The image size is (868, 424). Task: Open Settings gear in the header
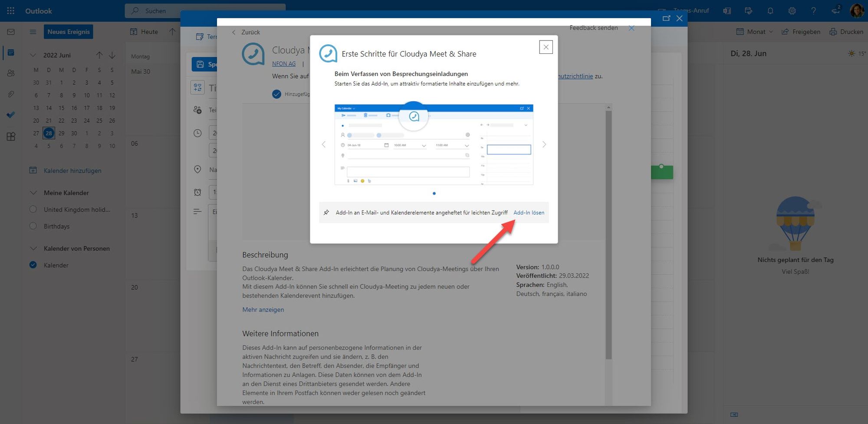(792, 11)
